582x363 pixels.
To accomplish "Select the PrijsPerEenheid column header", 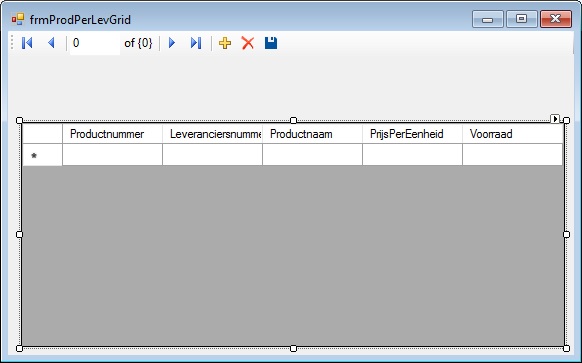I will click(412, 134).
